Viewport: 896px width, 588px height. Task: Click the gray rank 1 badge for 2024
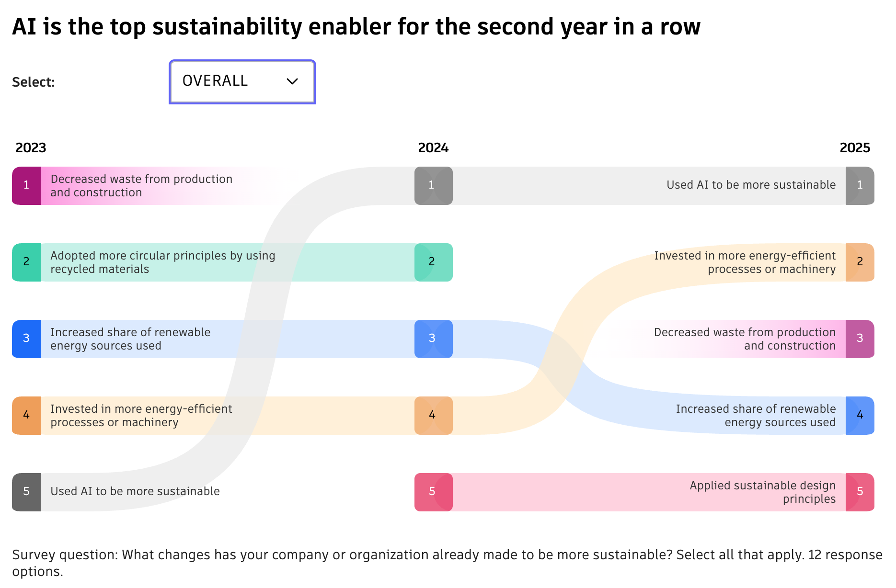pyautogui.click(x=433, y=186)
